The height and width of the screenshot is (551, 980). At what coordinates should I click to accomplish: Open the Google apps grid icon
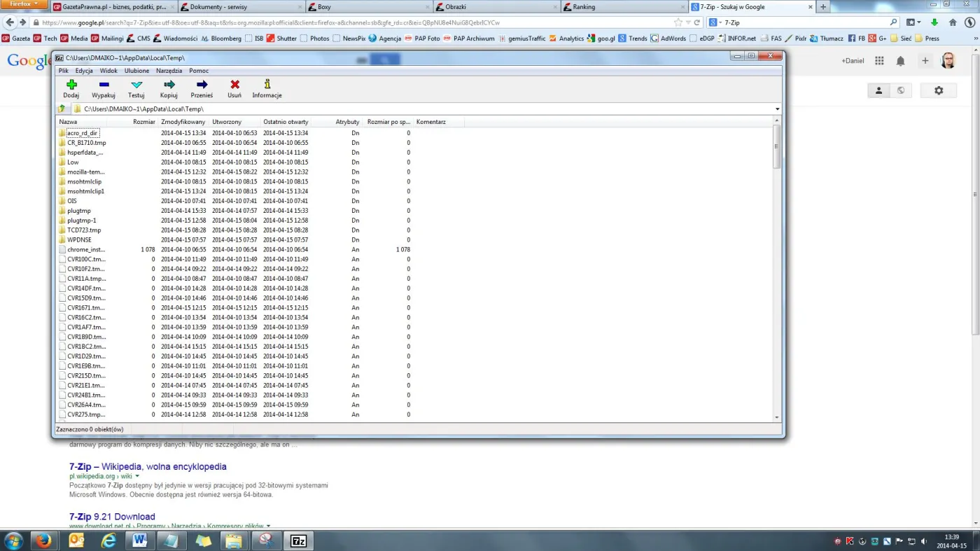click(x=879, y=61)
